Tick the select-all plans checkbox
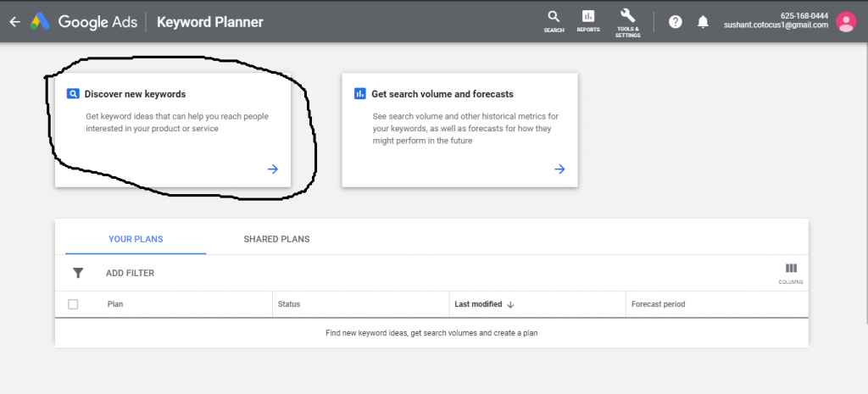The width and height of the screenshot is (868, 394). (x=73, y=304)
